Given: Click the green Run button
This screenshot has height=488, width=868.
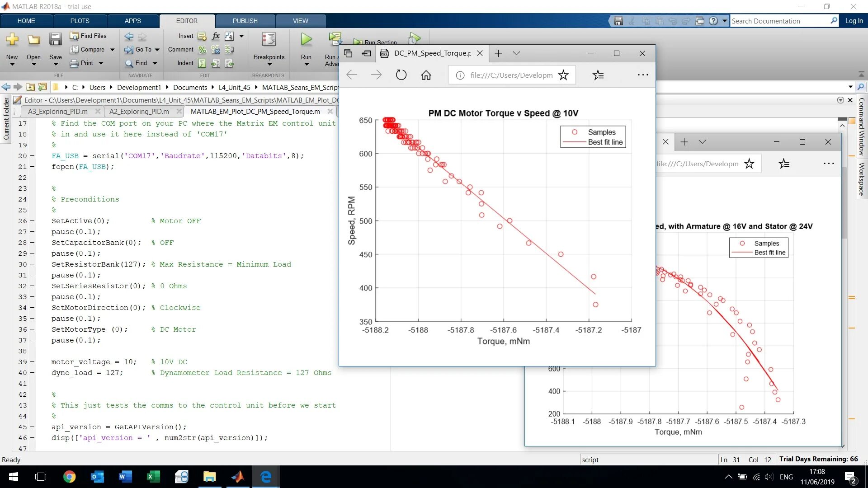Looking at the screenshot, I should tap(306, 40).
